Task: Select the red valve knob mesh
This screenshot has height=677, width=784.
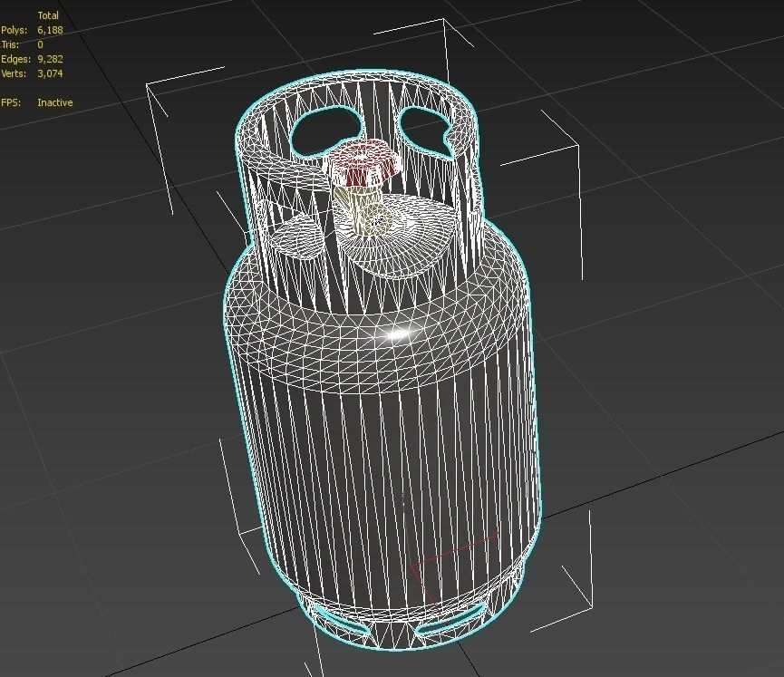Action: [x=362, y=162]
